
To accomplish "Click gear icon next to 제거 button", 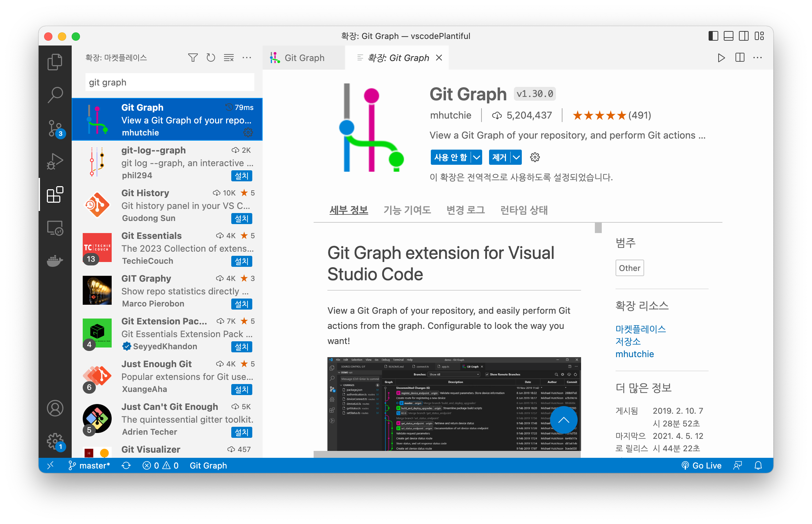I will point(535,158).
